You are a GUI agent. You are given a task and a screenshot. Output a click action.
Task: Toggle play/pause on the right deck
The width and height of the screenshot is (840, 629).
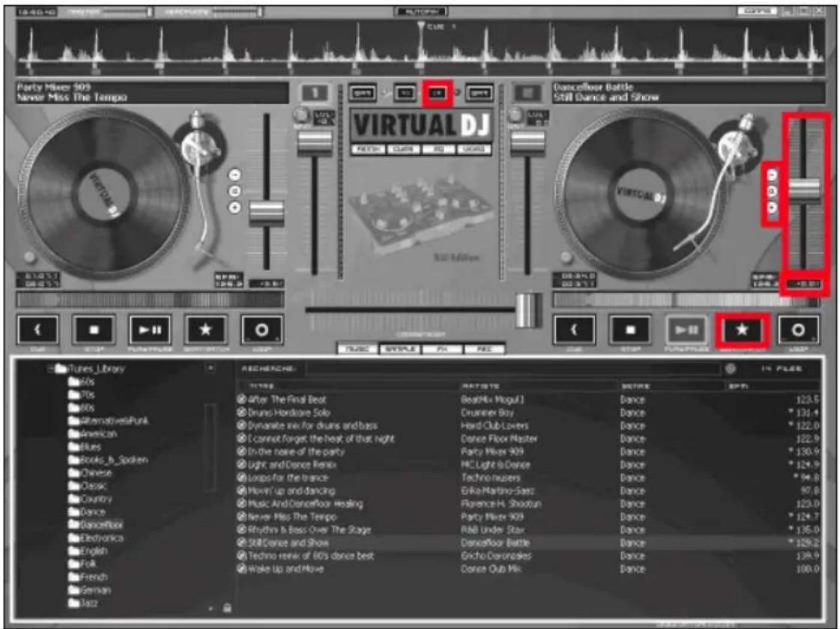tap(686, 329)
